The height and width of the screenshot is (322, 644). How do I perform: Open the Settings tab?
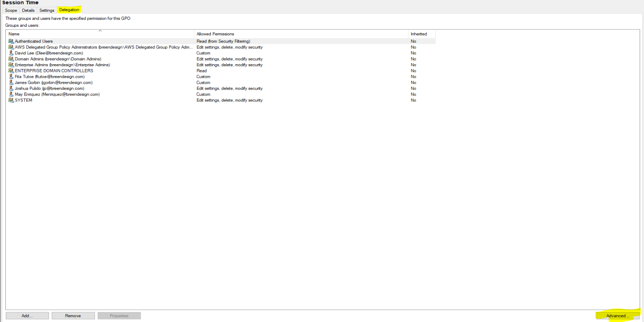[x=47, y=10]
